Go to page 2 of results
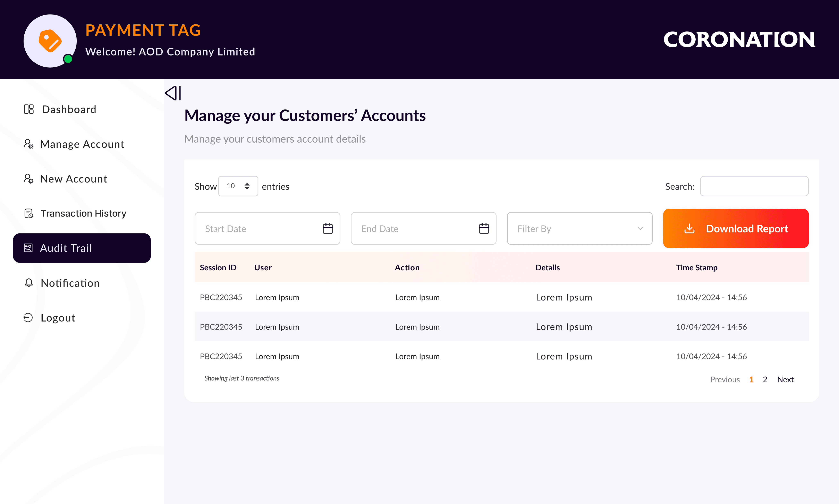The width and height of the screenshot is (839, 504). coord(765,379)
